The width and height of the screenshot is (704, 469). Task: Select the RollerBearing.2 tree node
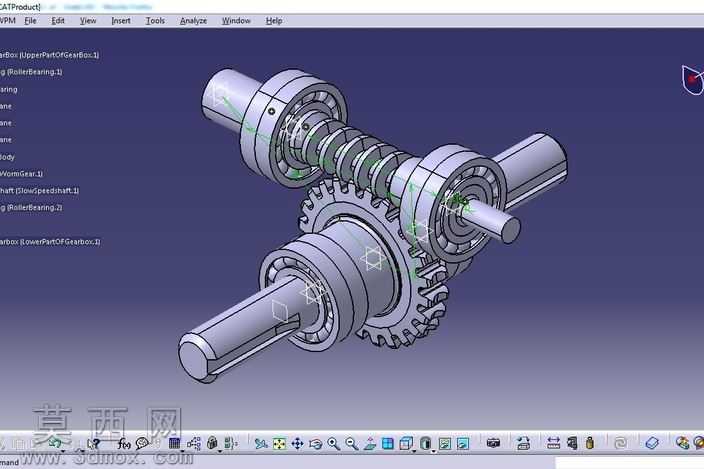click(x=31, y=208)
